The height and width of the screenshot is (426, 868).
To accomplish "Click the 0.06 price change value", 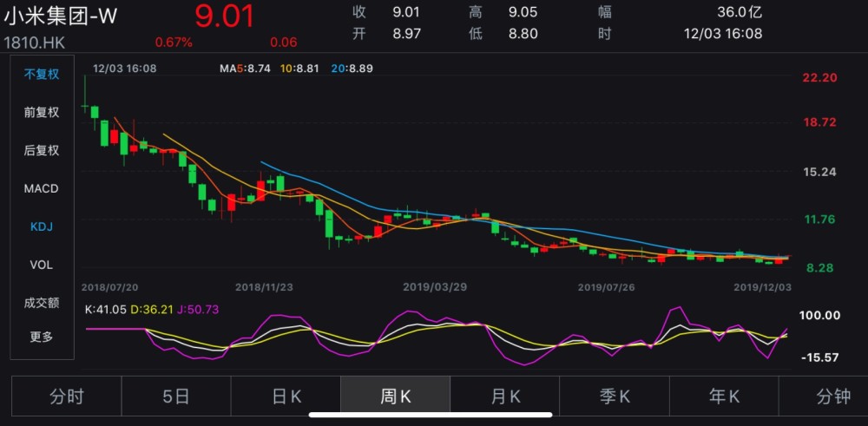I will [284, 42].
